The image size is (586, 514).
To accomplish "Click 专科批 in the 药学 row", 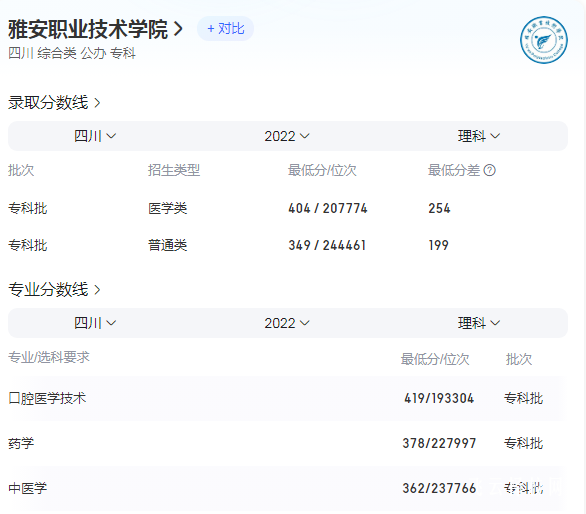I will pyautogui.click(x=523, y=443).
